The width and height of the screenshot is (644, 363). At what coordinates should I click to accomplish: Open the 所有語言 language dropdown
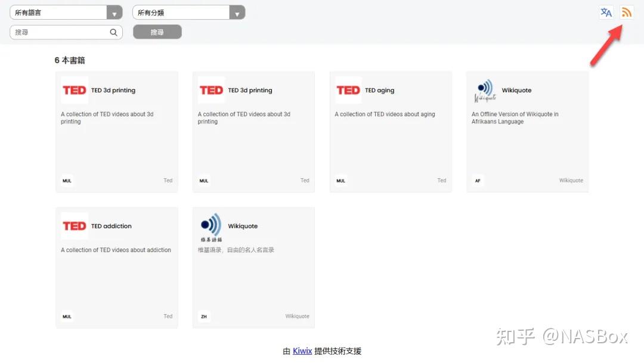[x=66, y=13]
